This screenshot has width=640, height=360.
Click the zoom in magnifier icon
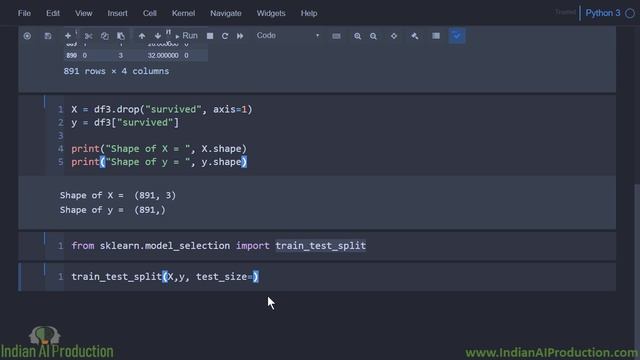pyautogui.click(x=358, y=36)
